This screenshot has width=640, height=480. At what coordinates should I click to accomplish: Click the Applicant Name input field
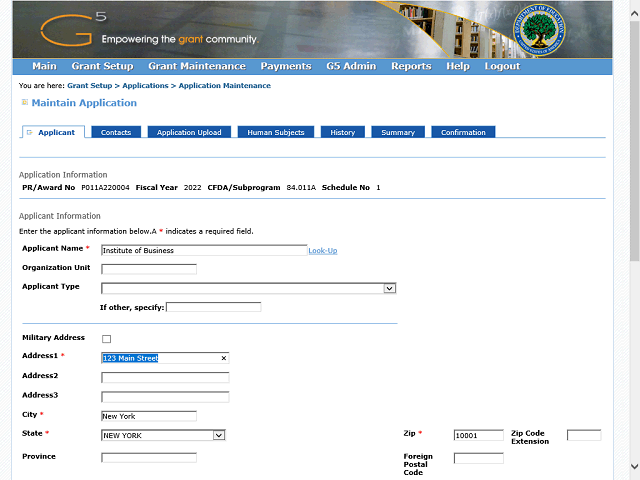[204, 250]
